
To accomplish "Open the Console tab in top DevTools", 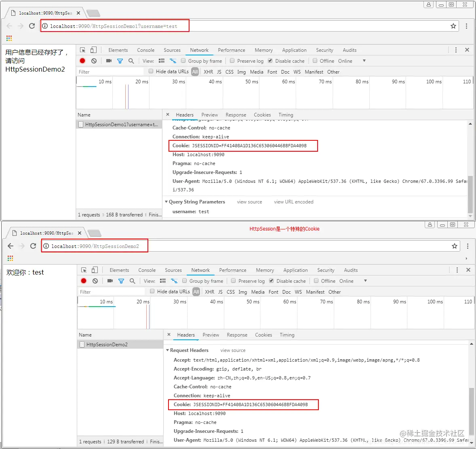I will pyautogui.click(x=146, y=50).
